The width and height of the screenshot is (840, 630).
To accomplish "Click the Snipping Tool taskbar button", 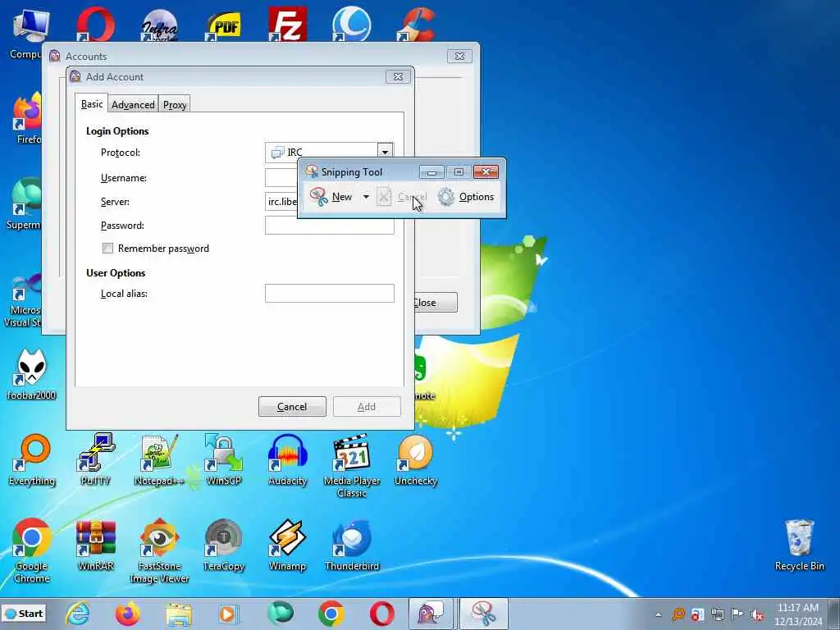I will (x=484, y=614).
